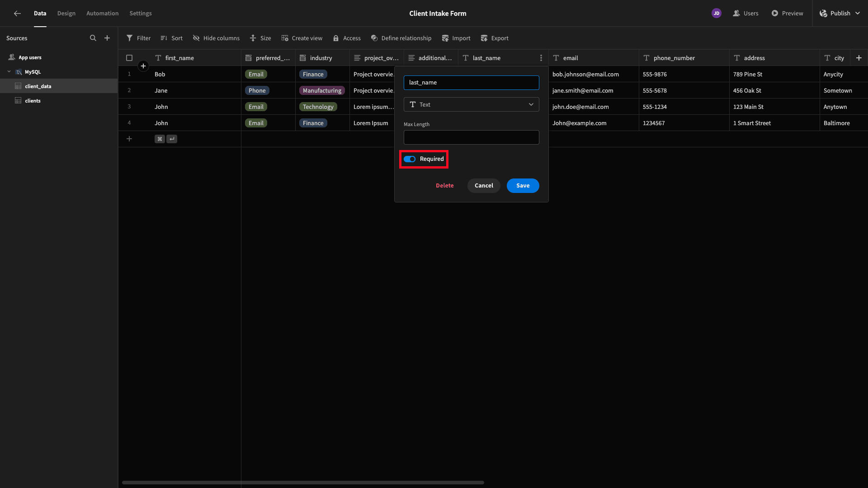Select the Data tab

40,14
